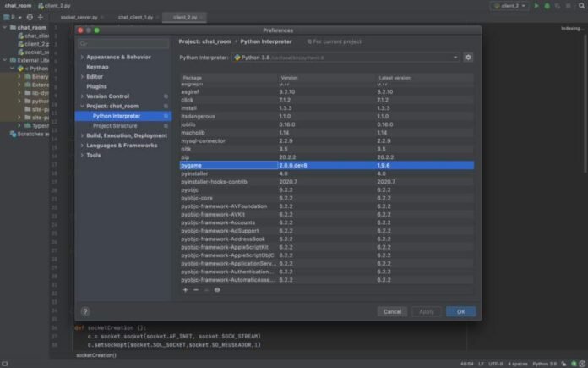The height and width of the screenshot is (368, 588).
Task: Click the locate target icon in Project panel
Action: tap(30, 17)
